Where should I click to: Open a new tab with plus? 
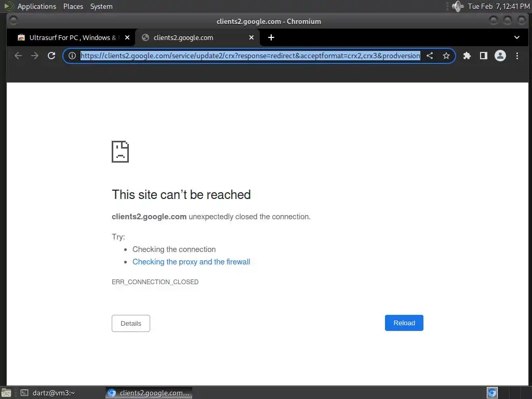tap(271, 37)
